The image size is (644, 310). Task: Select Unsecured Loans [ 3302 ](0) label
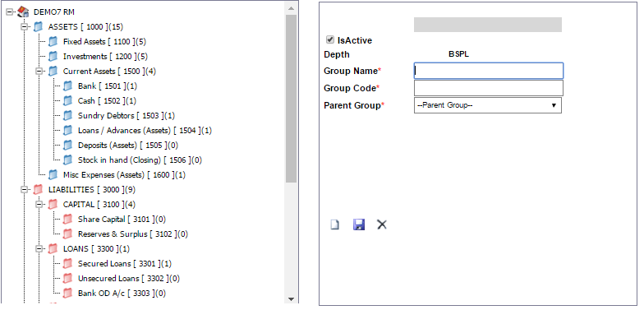tap(128, 278)
